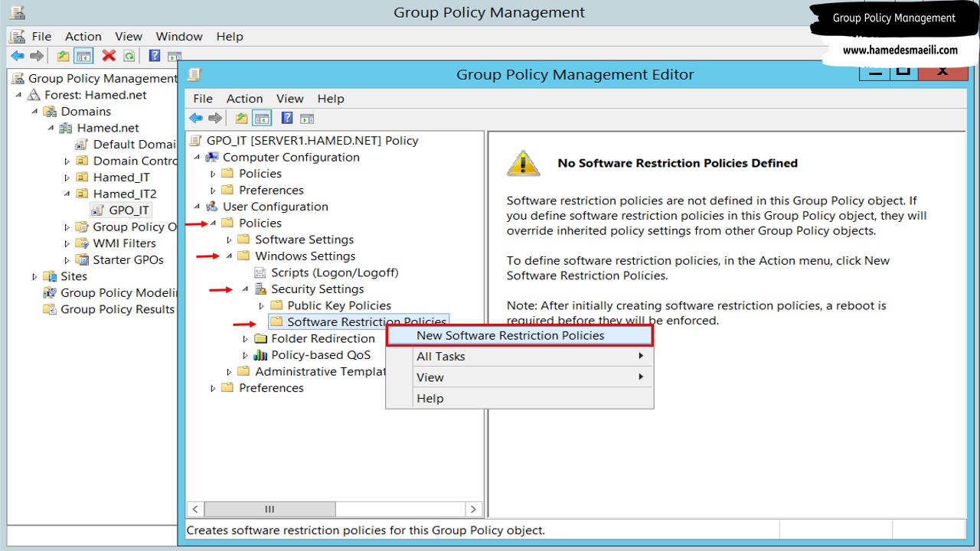Toggle Show/Hide Console Tree in Editor toolbar
Viewport: 980px width, 551px height.
pyautogui.click(x=262, y=118)
